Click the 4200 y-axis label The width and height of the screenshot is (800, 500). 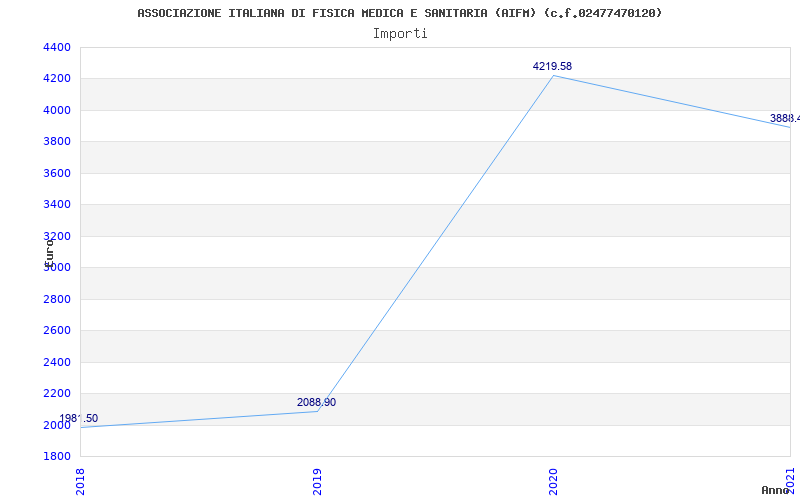pos(57,79)
